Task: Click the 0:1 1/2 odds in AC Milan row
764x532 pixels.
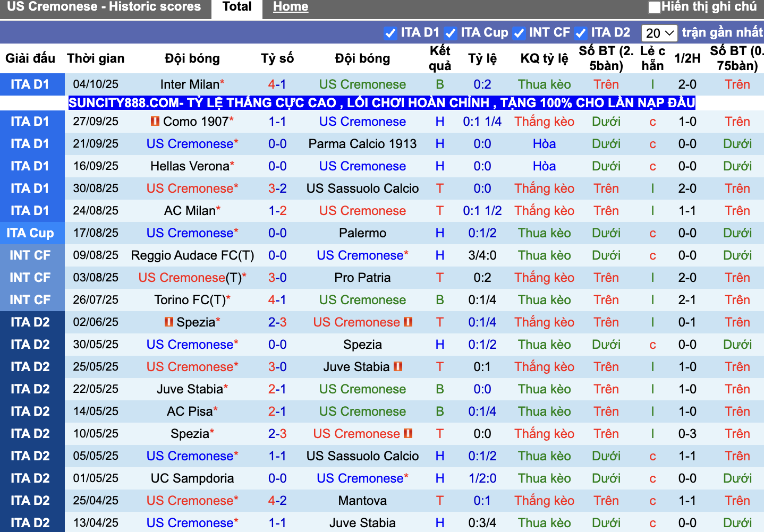Action: 482,211
